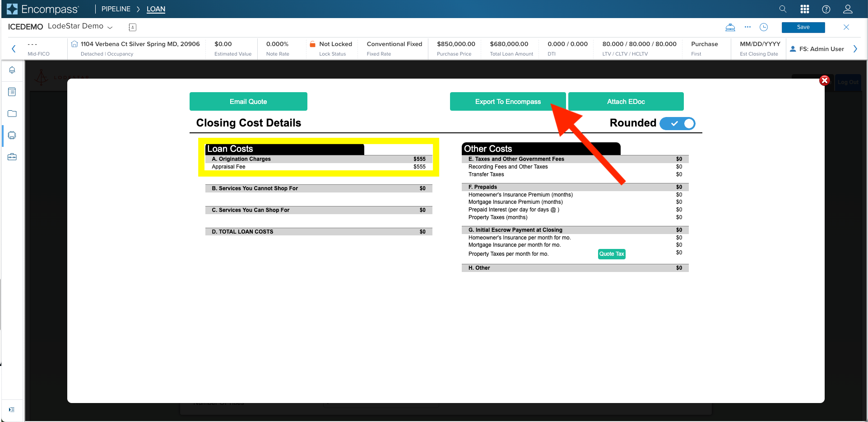Click B. Services You Cannot Shop For

[319, 188]
